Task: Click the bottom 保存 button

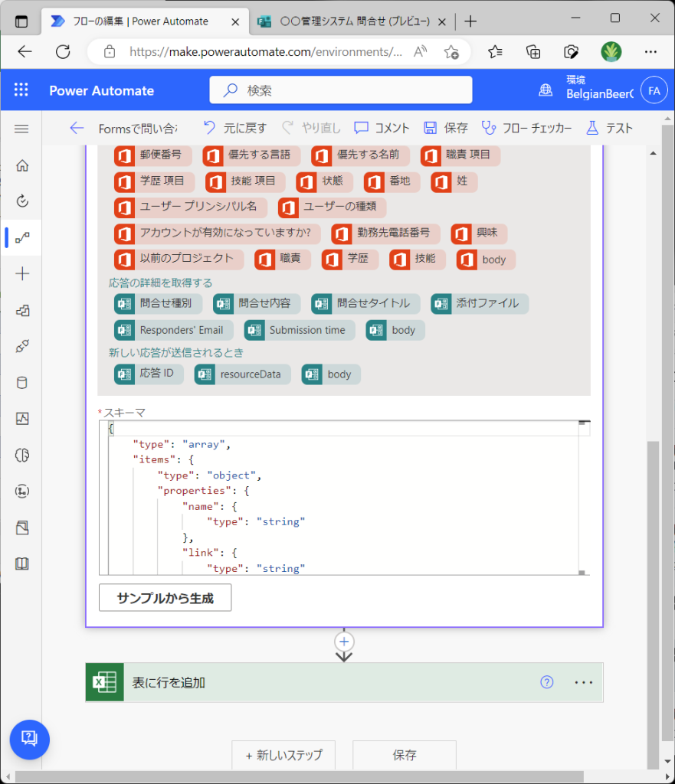Action: tap(405, 755)
